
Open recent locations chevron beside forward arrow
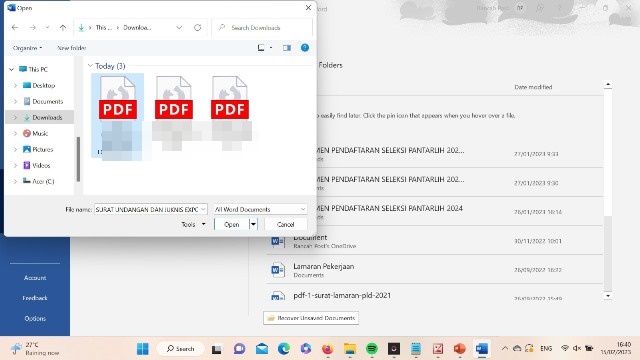click(47, 27)
